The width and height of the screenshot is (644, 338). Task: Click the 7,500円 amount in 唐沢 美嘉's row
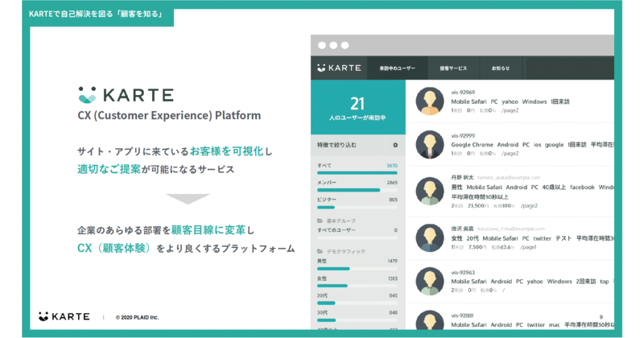477,247
